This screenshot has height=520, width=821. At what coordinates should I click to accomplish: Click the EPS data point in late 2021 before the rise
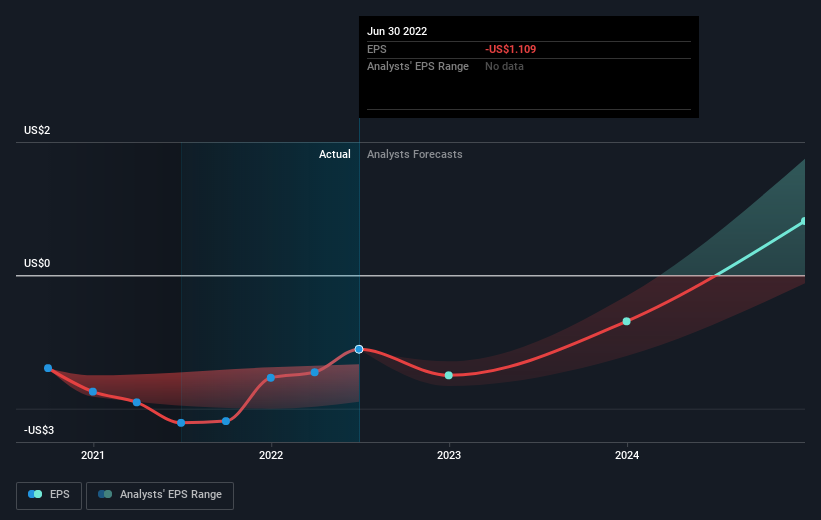click(x=226, y=421)
